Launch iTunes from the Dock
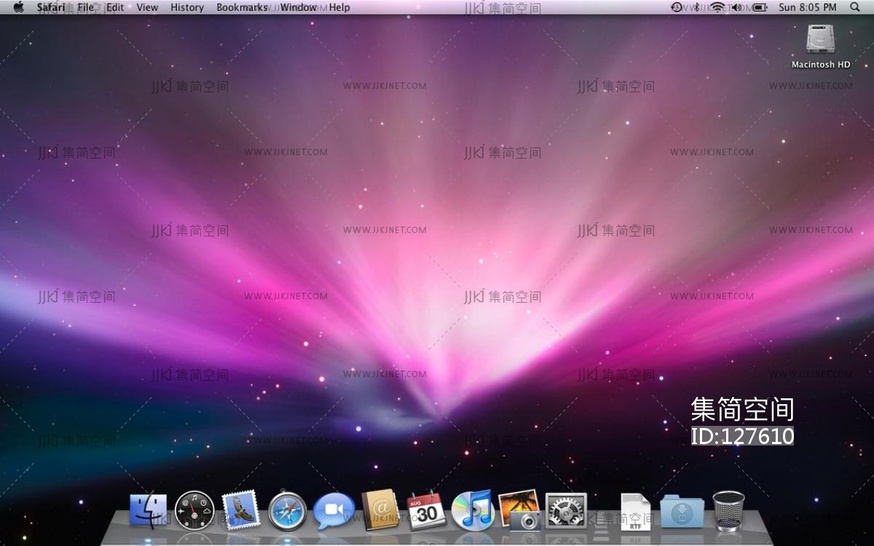Image resolution: width=874 pixels, height=546 pixels. point(473,510)
